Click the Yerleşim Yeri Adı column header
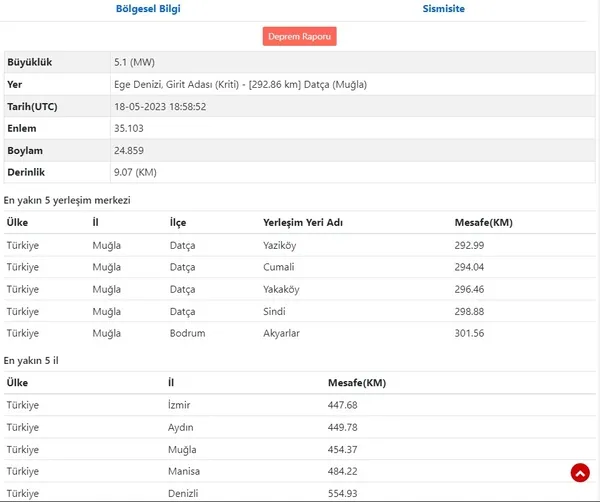The width and height of the screenshot is (600, 502). (302, 223)
